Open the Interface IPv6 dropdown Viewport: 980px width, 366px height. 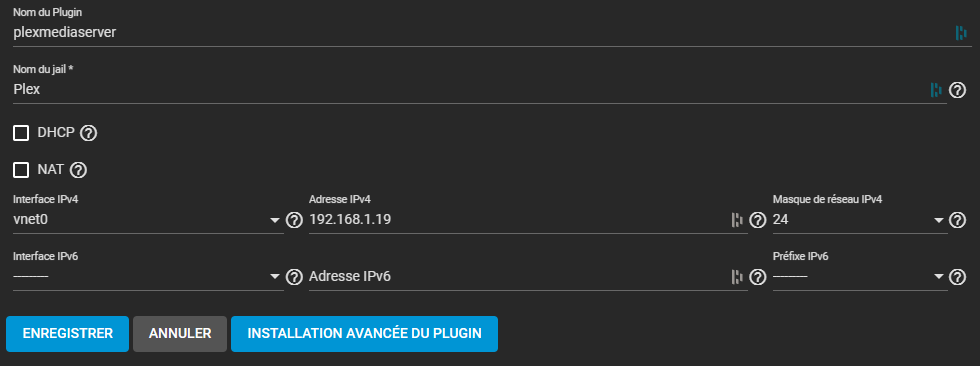pos(148,277)
